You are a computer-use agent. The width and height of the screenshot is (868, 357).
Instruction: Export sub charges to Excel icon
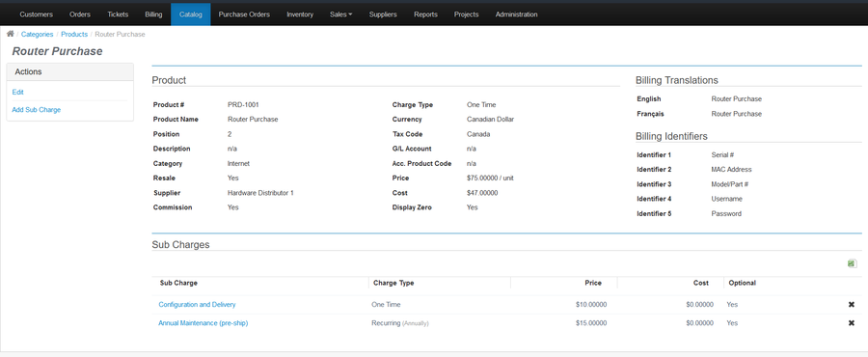coord(852,264)
